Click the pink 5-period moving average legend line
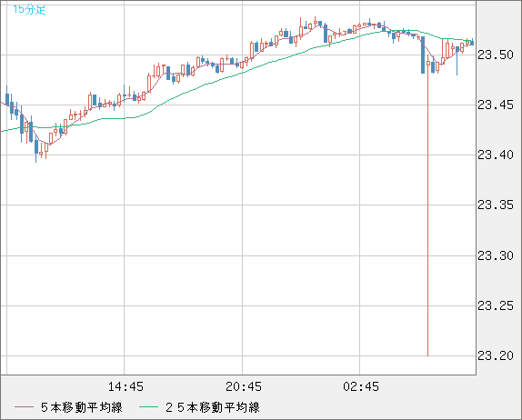Viewport: 522px width, 420px height. click(x=24, y=407)
